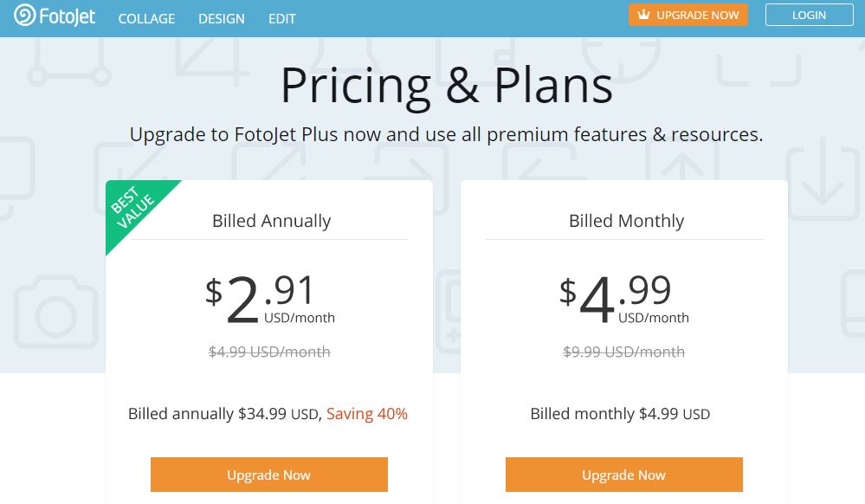
Task: Open the COLLAGE menu item
Action: pos(146,19)
